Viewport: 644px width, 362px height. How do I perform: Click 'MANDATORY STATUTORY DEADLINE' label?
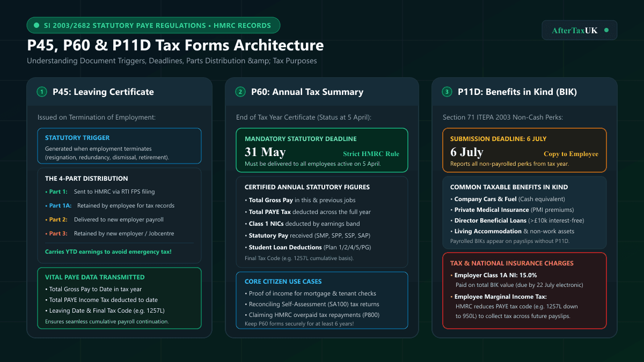click(301, 139)
